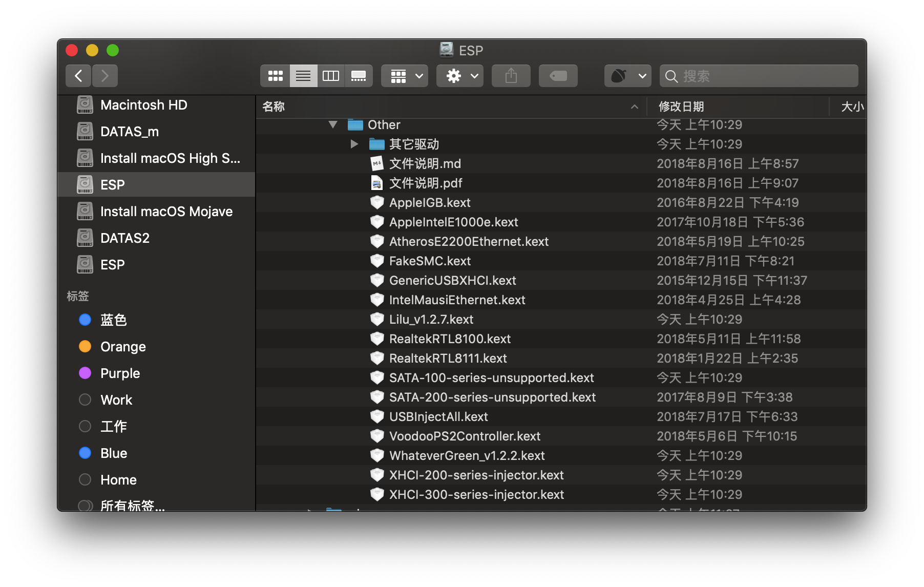The width and height of the screenshot is (924, 587).
Task: Select the second ESP sidebar volume
Action: (156, 265)
